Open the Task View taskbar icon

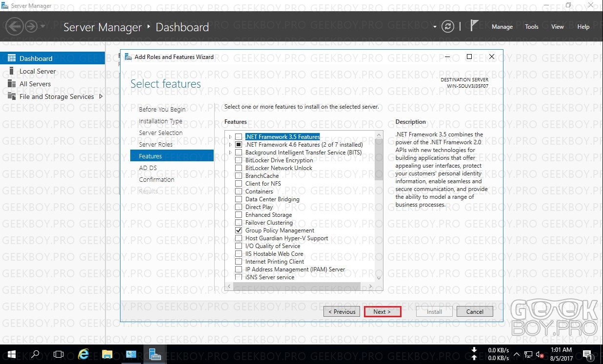[59, 354]
